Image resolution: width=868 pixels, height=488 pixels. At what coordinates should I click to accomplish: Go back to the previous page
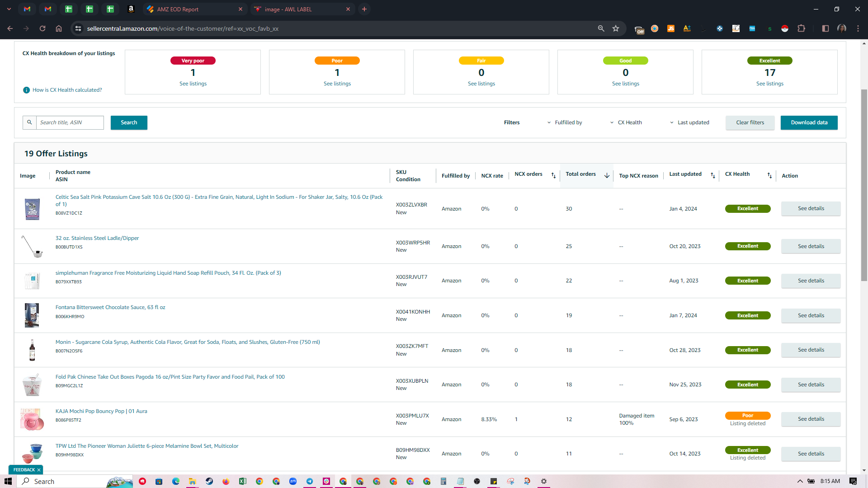10,28
